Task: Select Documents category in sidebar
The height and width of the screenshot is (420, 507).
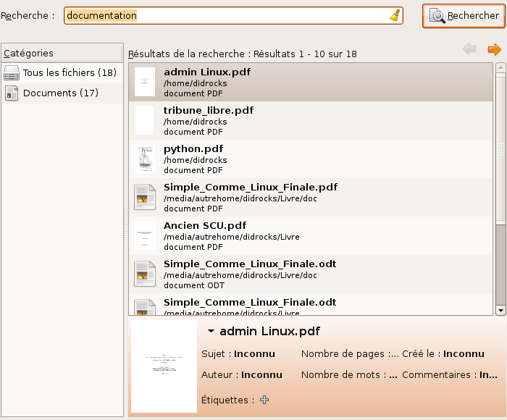Action: tap(60, 93)
